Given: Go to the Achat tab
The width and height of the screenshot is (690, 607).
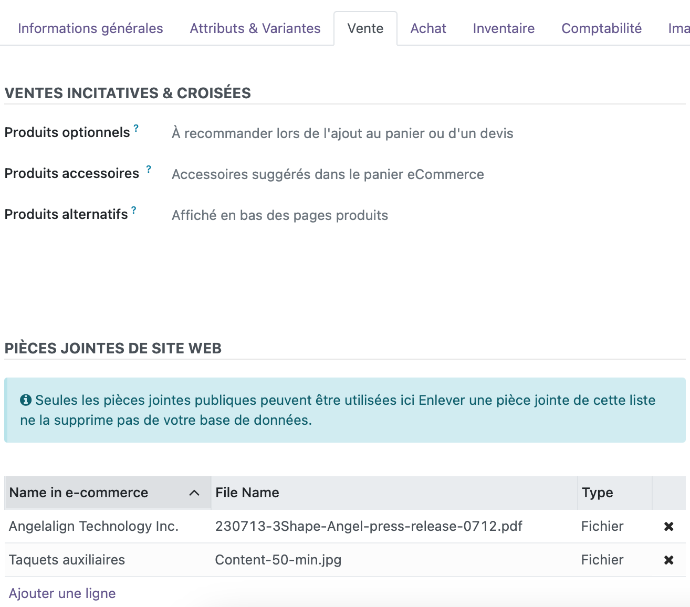Looking at the screenshot, I should [428, 28].
